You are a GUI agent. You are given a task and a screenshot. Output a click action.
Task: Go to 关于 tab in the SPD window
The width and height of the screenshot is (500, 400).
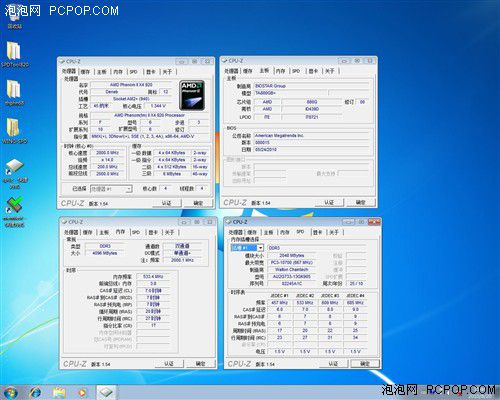point(334,232)
